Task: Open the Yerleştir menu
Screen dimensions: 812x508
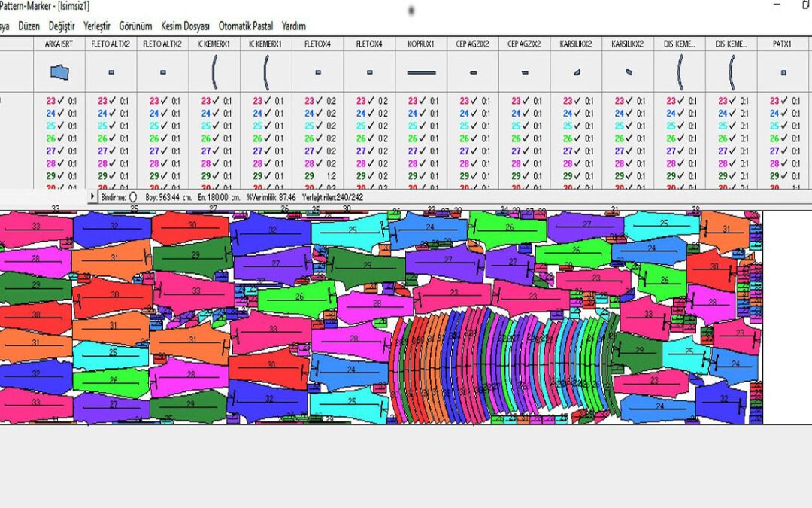Action: [97, 26]
